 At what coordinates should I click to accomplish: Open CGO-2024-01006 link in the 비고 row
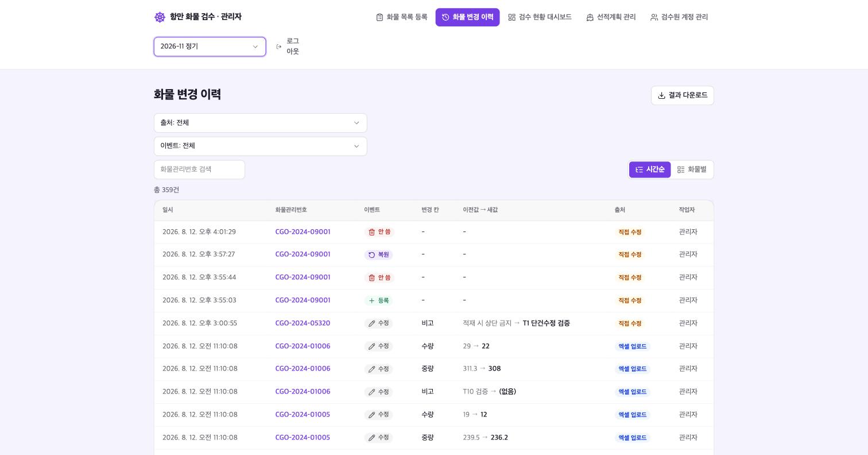(303, 392)
